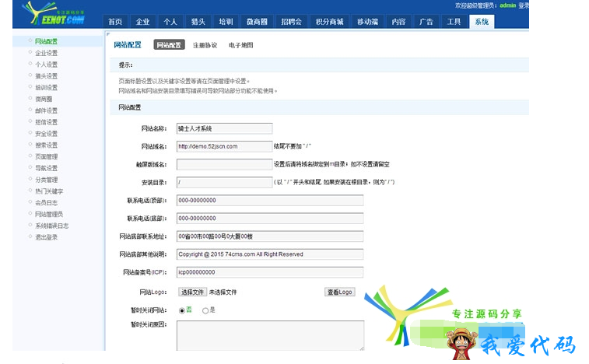Open the 招聘会 top menu

(292, 22)
